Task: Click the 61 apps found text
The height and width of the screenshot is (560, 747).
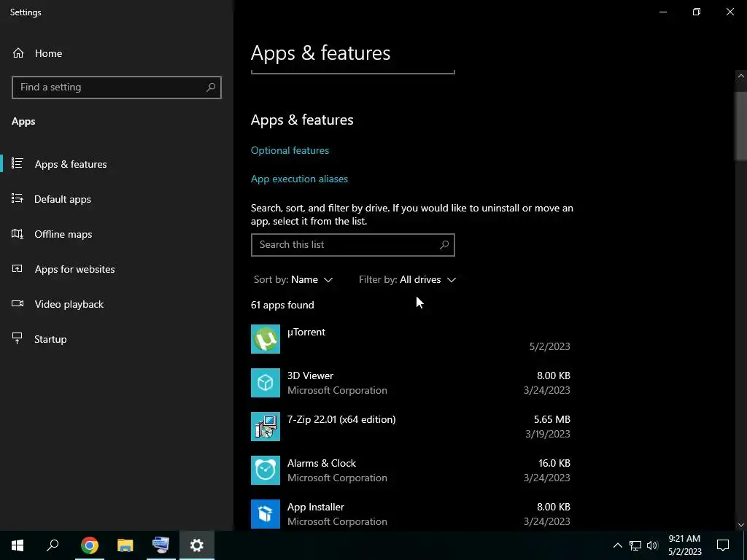Action: 282,305
